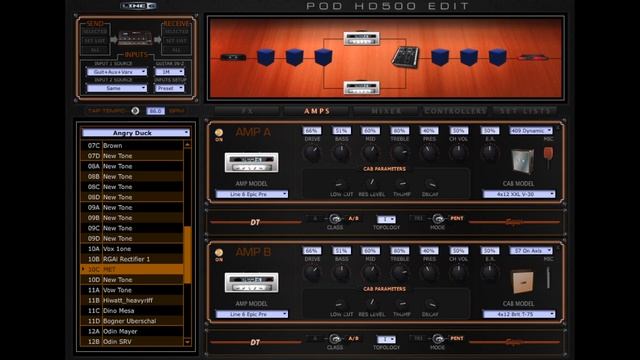Click the Receive Selected button
Viewport: 640px width, 360px height.
point(176,31)
